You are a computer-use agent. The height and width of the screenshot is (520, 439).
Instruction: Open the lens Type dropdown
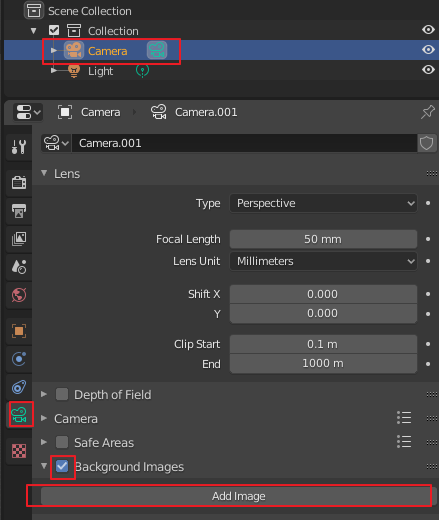(323, 203)
